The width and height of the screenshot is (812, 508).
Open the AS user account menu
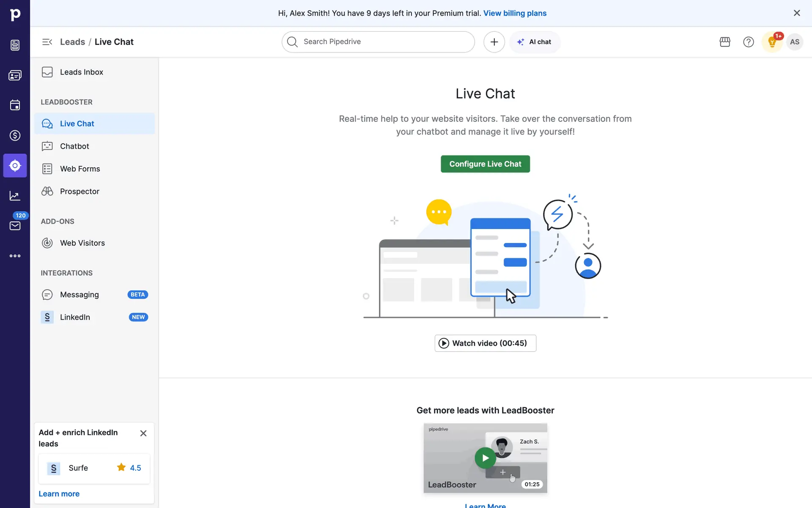[795, 42]
